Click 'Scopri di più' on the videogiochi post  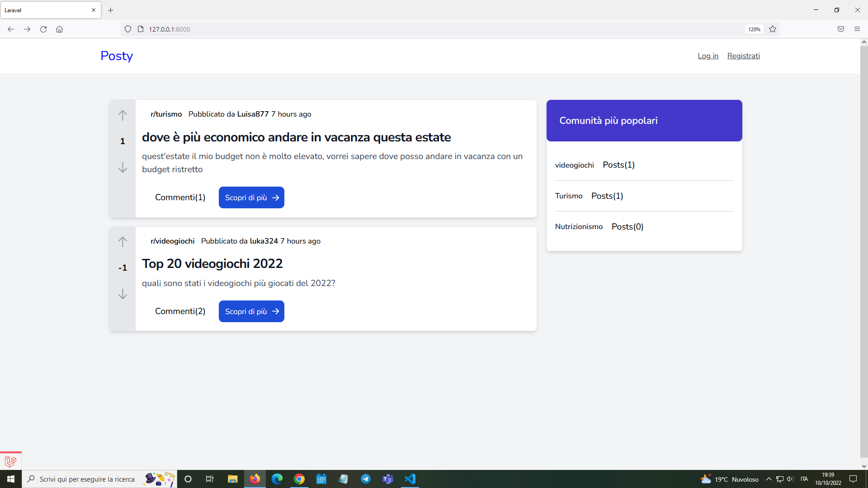(251, 311)
